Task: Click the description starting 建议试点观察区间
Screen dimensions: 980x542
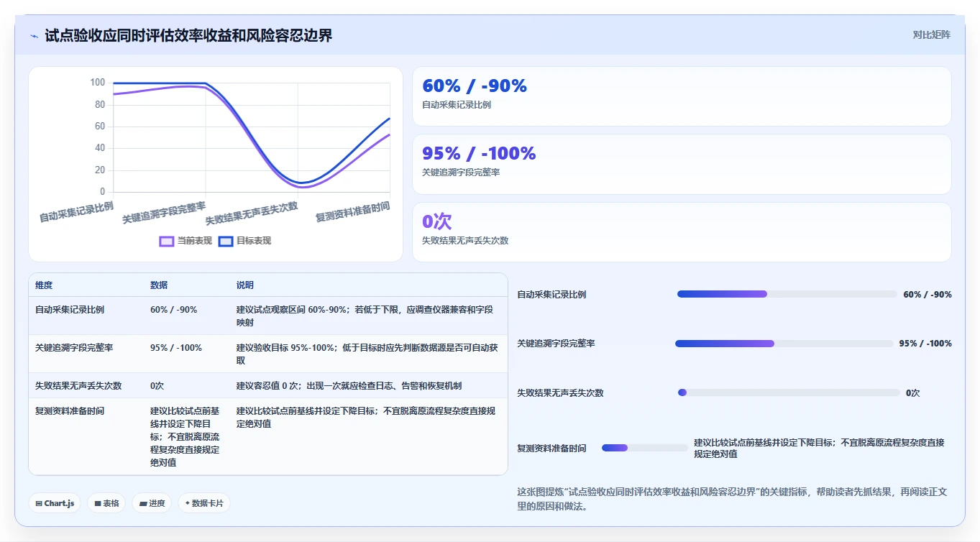Action: click(365, 316)
